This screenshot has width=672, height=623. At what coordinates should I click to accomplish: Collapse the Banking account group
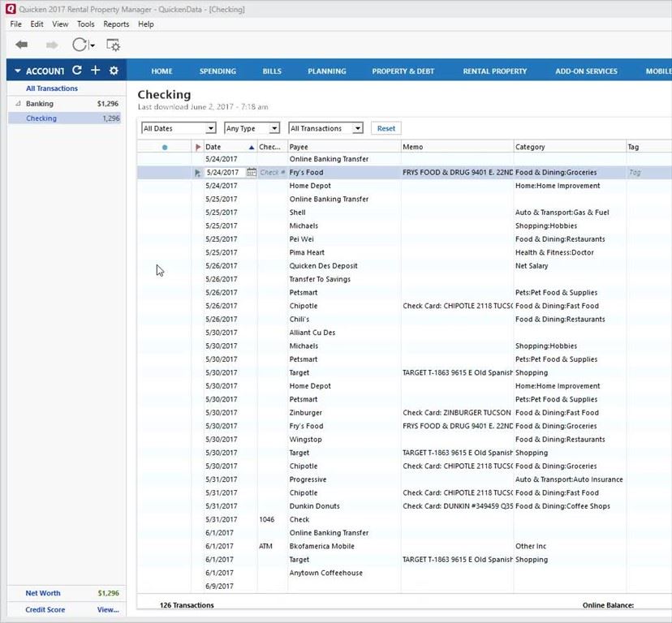tap(18, 104)
